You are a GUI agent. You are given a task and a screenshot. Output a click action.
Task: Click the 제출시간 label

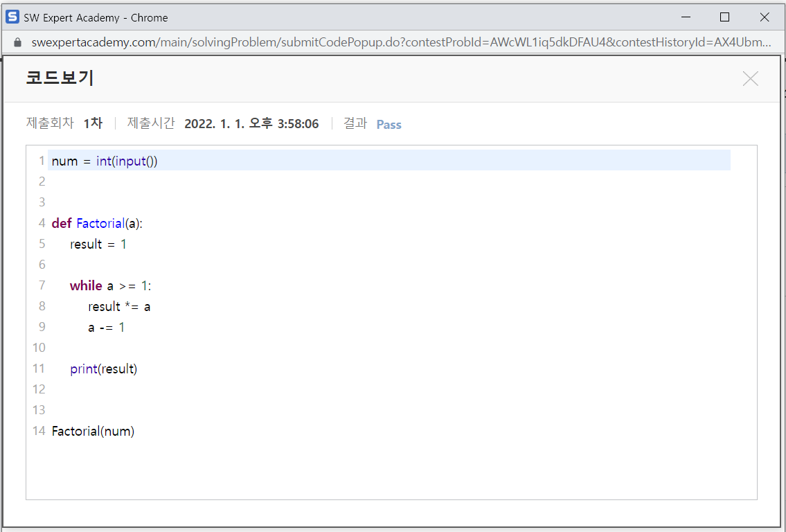[x=151, y=123]
